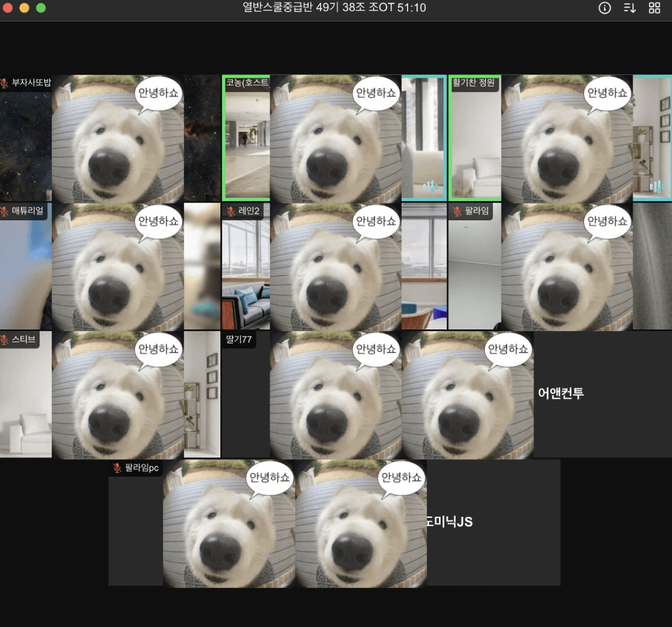Click muted mic icon beside 팔라임pc
Image resolution: width=672 pixels, height=627 pixels.
coord(117,468)
